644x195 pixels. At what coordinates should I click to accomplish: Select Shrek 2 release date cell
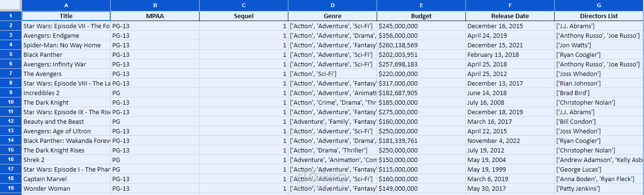coord(510,160)
